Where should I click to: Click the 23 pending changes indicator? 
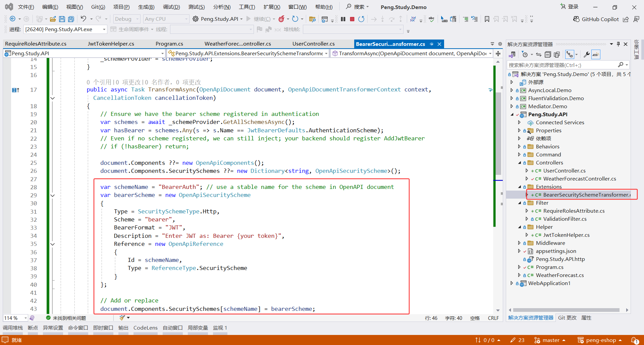(x=517, y=340)
